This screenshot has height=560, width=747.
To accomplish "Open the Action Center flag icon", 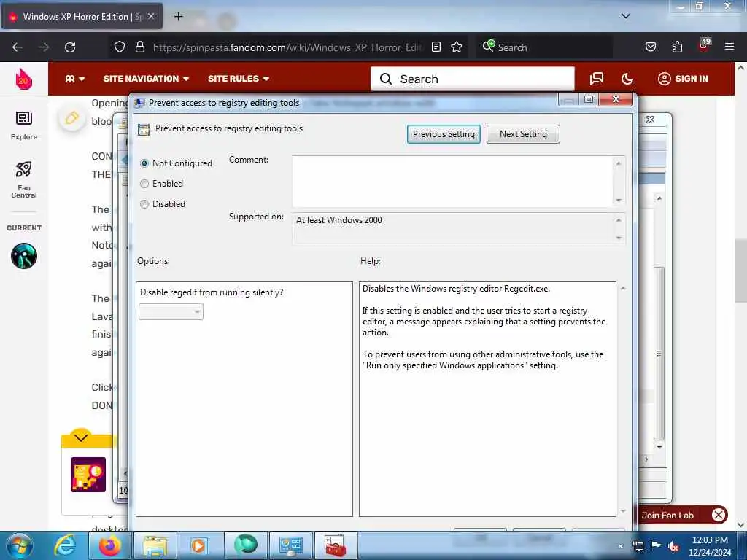I will 656,545.
